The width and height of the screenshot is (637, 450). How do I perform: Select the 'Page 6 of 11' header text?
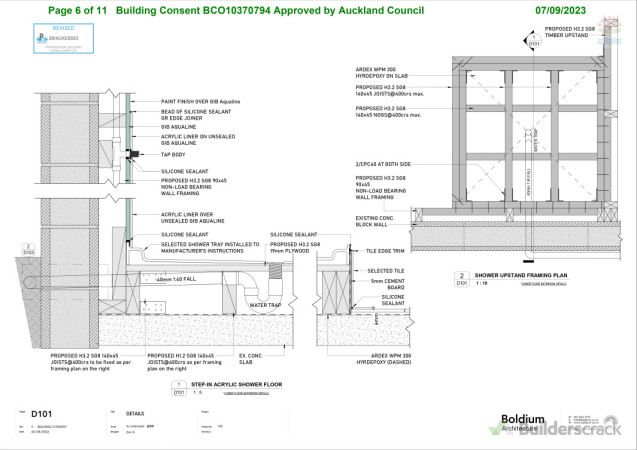78,10
